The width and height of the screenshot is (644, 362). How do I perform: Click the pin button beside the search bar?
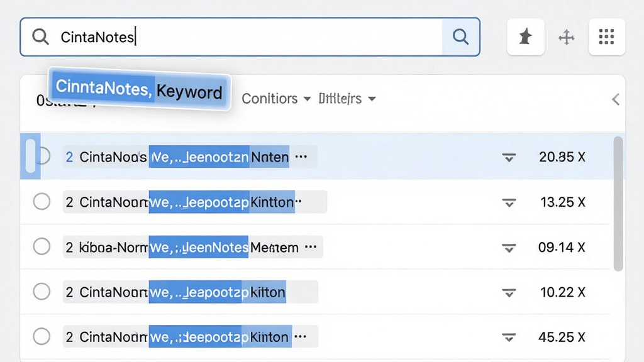pos(525,37)
